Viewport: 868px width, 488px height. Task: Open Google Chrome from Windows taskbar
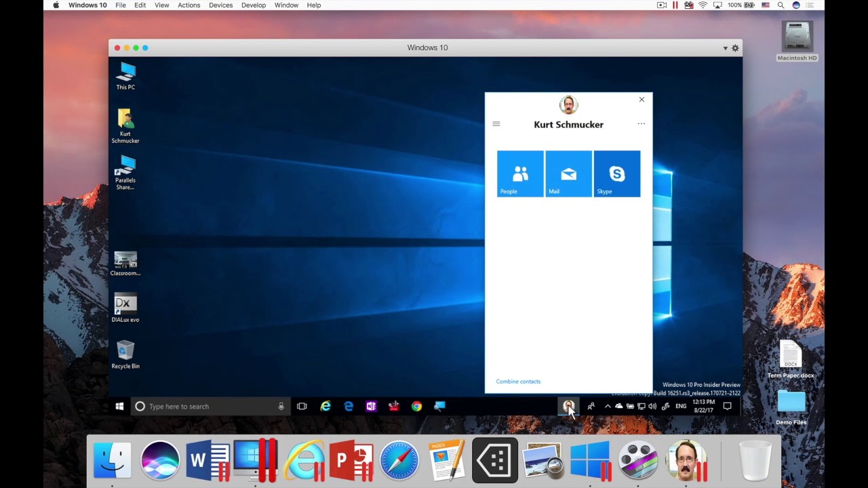click(x=416, y=406)
